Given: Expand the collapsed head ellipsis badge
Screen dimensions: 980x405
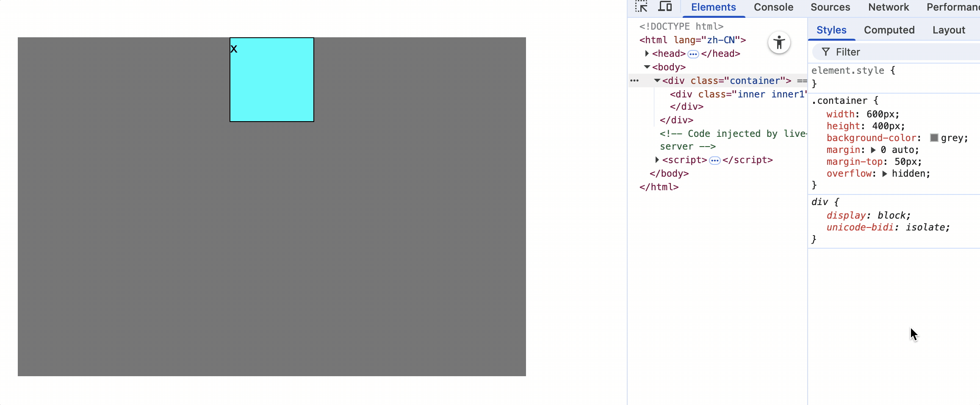Looking at the screenshot, I should tap(693, 54).
